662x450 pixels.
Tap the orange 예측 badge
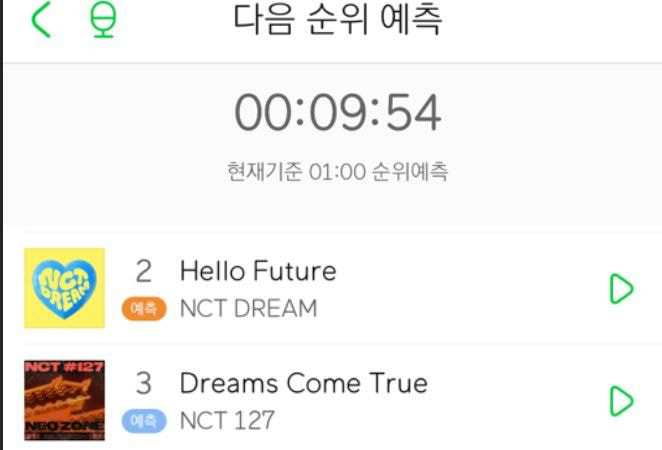(x=144, y=309)
